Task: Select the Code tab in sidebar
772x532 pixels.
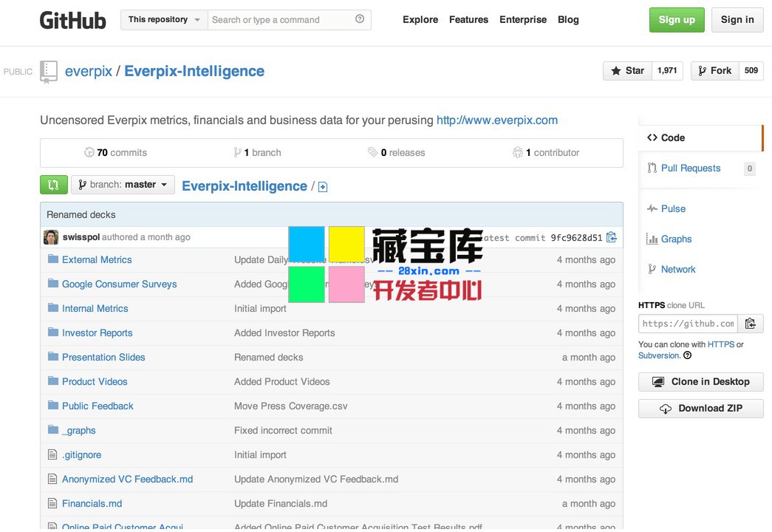Action: (672, 137)
